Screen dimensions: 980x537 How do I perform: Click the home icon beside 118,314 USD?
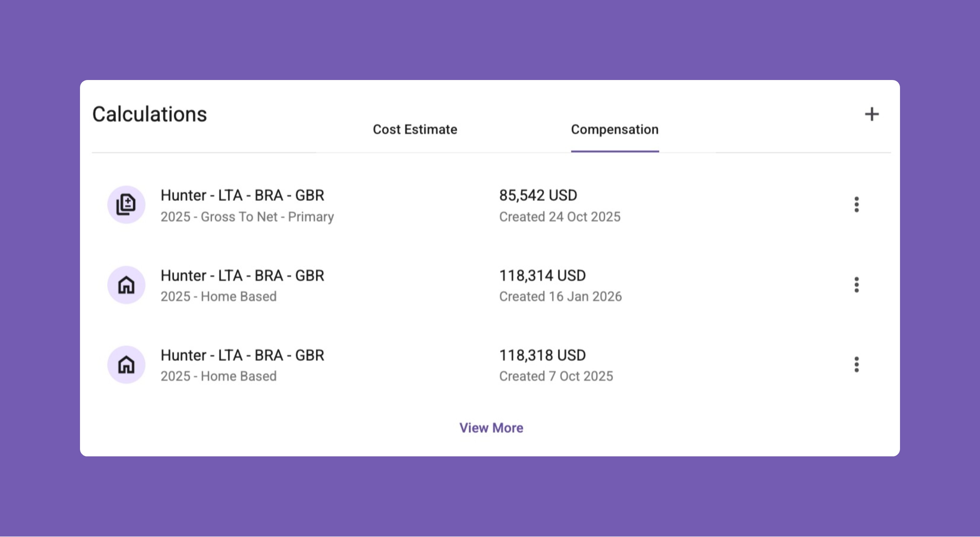coord(126,285)
